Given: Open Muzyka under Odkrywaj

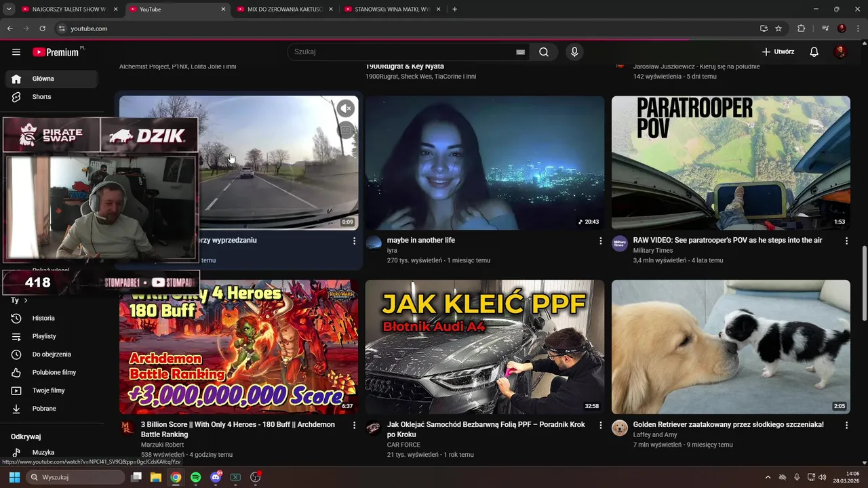Looking at the screenshot, I should click(52, 452).
